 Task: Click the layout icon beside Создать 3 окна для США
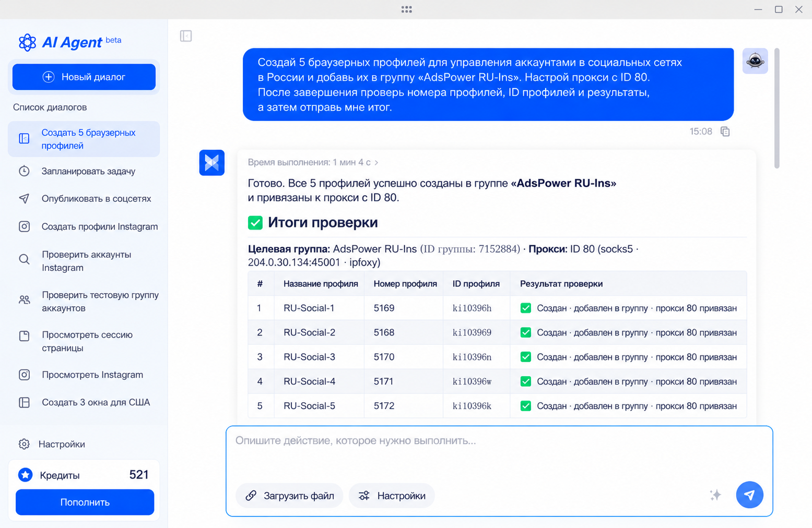point(25,402)
